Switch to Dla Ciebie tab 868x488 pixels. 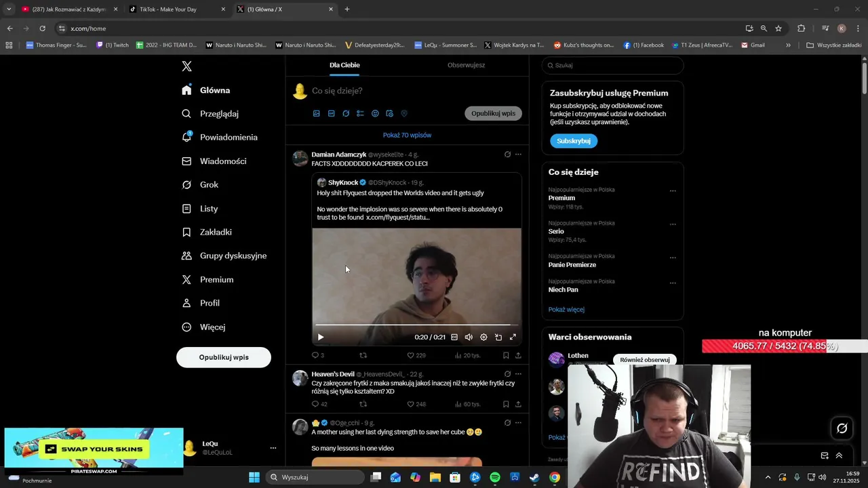(344, 65)
